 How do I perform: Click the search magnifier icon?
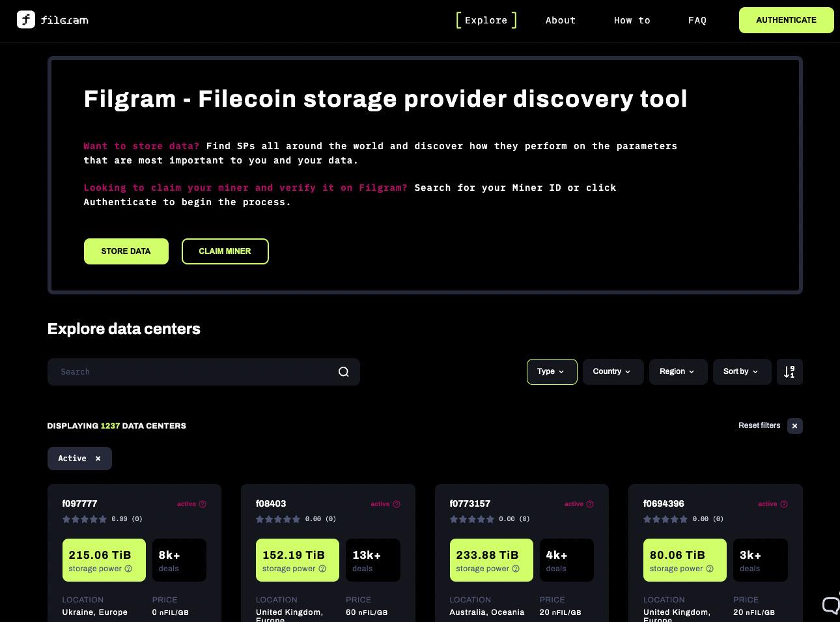[x=344, y=372]
